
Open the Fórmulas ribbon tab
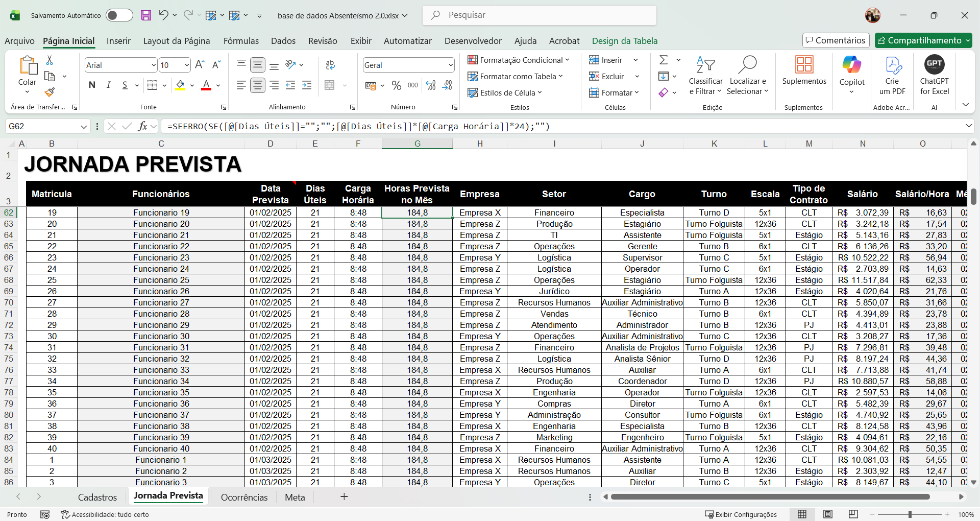pos(241,41)
